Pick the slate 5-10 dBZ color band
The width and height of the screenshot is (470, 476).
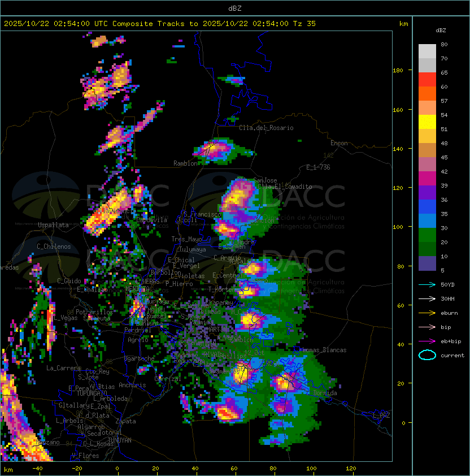point(427,263)
